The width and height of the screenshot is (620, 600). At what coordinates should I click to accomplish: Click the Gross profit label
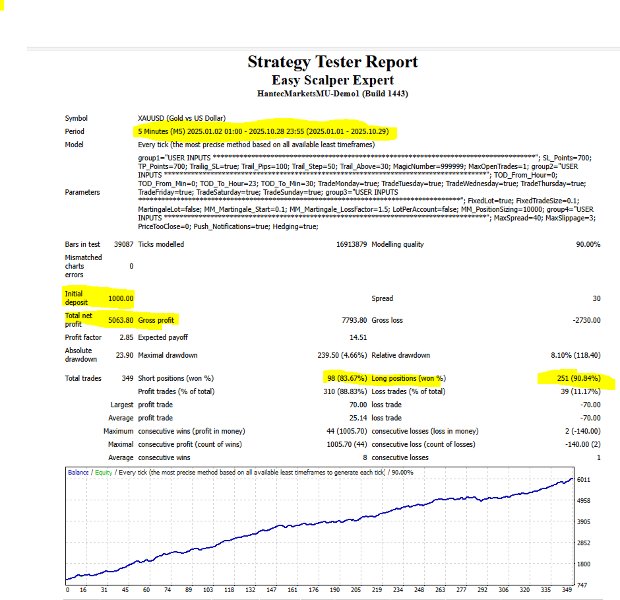[x=156, y=320]
